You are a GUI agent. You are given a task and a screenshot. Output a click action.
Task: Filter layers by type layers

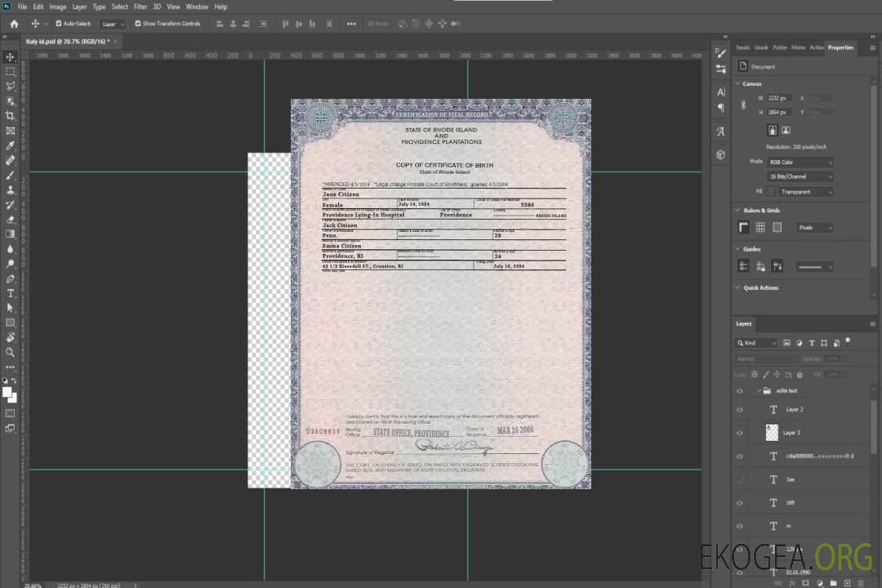click(812, 343)
